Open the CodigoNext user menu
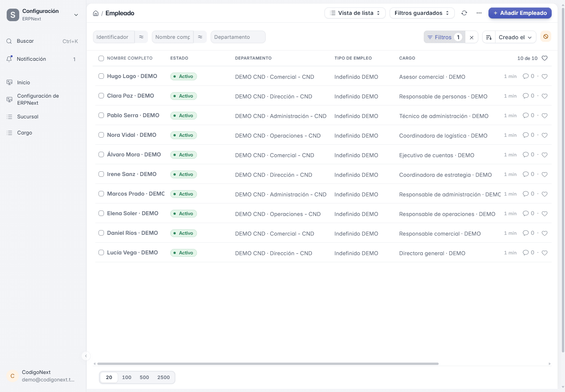Screen dimensions: 565x392 (42, 376)
